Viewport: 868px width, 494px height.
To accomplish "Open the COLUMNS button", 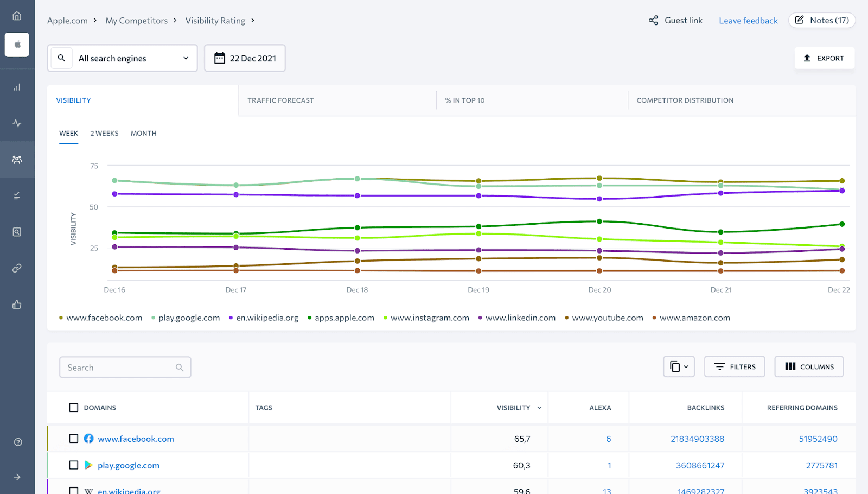I will tap(809, 367).
